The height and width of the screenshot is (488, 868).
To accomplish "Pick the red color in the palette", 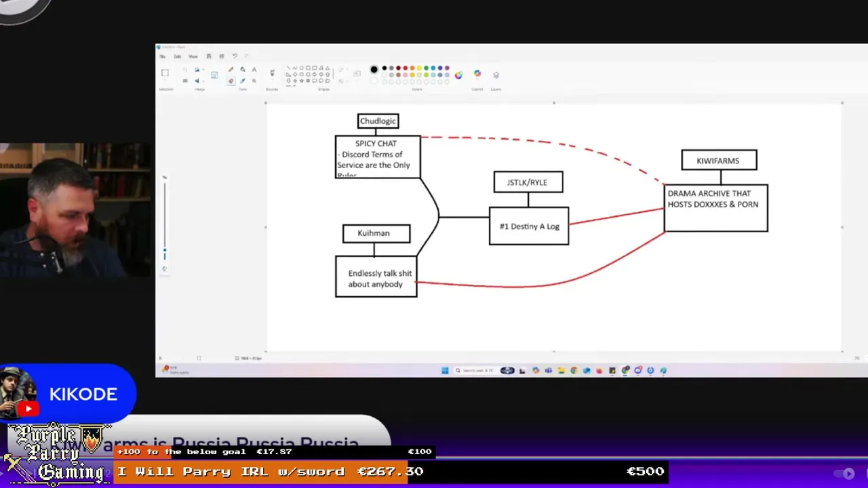I will coord(406,68).
